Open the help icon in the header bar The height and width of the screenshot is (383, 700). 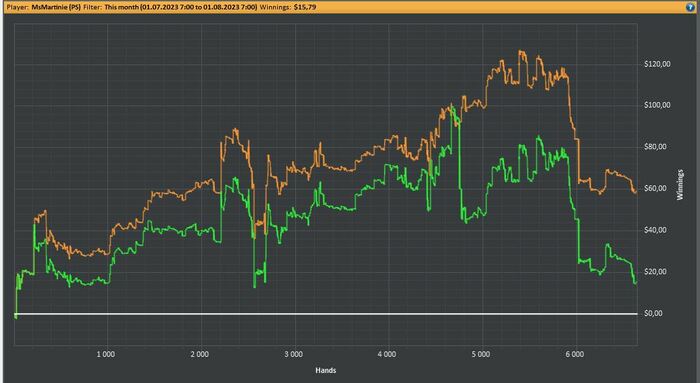[x=691, y=7]
